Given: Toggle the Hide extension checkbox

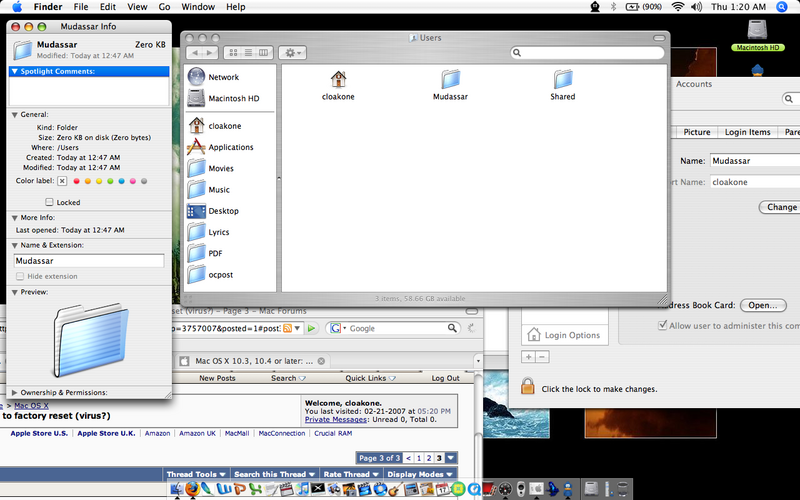Looking at the screenshot, I should click(20, 276).
